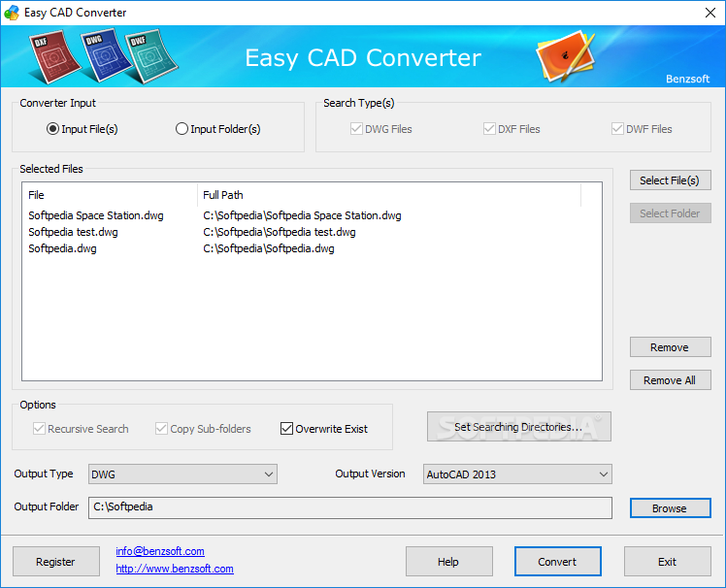Image resolution: width=726 pixels, height=588 pixels.
Task: Click path C:\Softpedia\Softpedia test.dwg
Action: click(x=280, y=232)
